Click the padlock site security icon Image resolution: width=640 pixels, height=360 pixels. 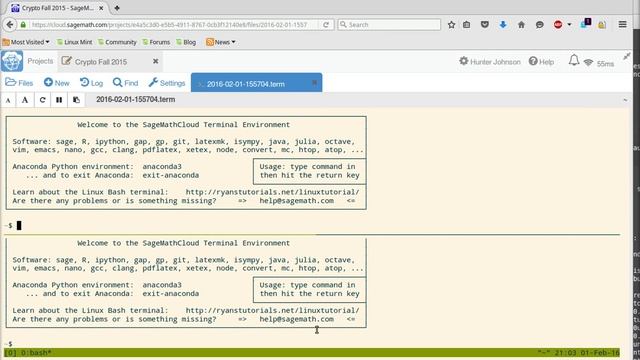coord(23,25)
